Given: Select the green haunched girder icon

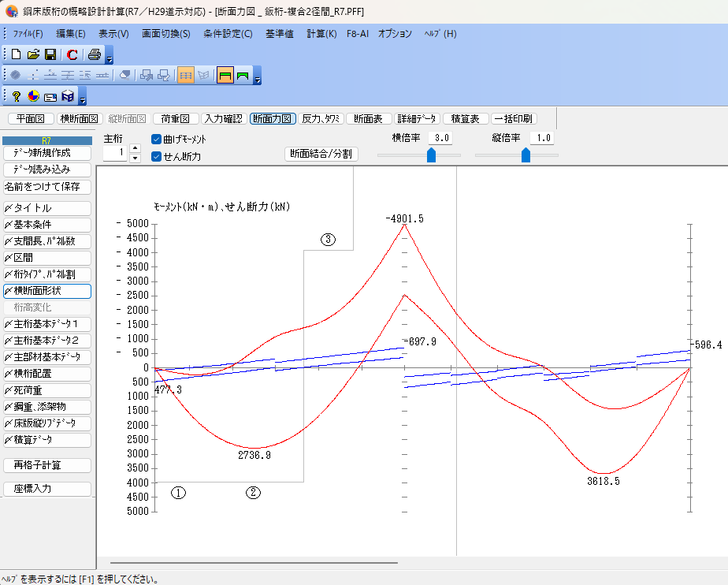Looking at the screenshot, I should point(243,75).
